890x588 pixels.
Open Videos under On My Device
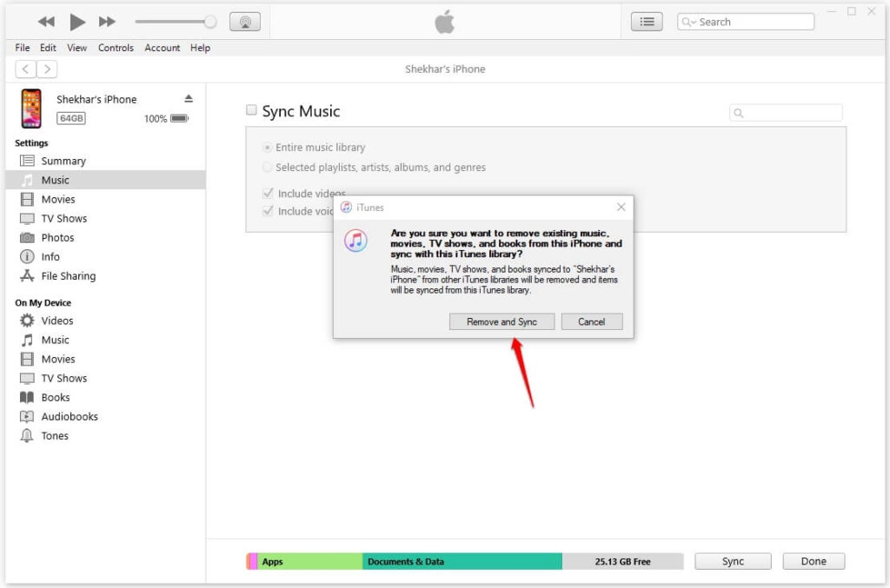105,321
